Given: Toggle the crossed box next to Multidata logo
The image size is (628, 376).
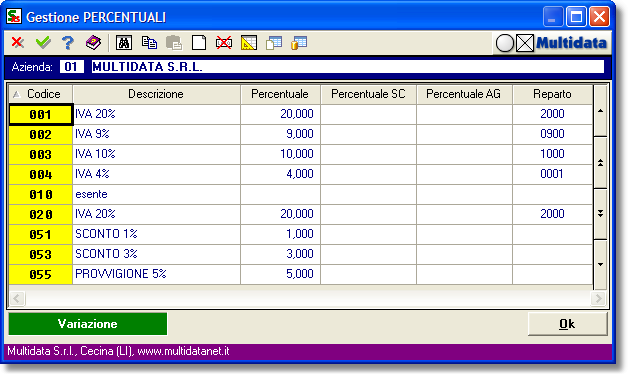Looking at the screenshot, I should click(525, 43).
